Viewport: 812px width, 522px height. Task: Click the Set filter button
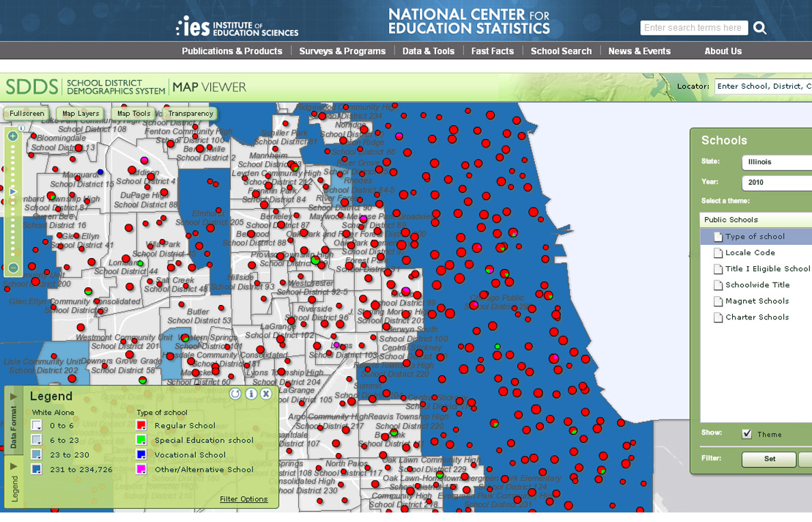click(770, 459)
